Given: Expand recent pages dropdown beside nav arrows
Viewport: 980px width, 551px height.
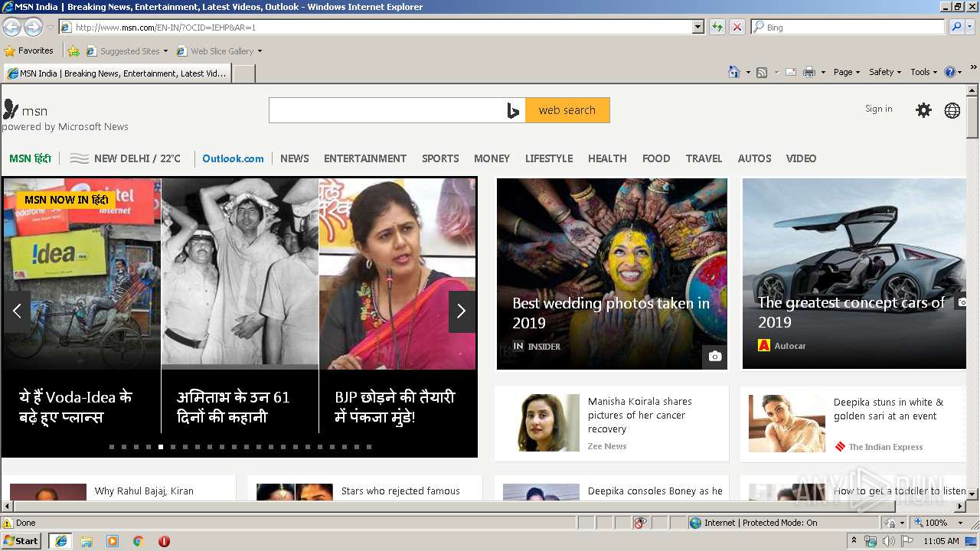Looking at the screenshot, I should tap(50, 28).
